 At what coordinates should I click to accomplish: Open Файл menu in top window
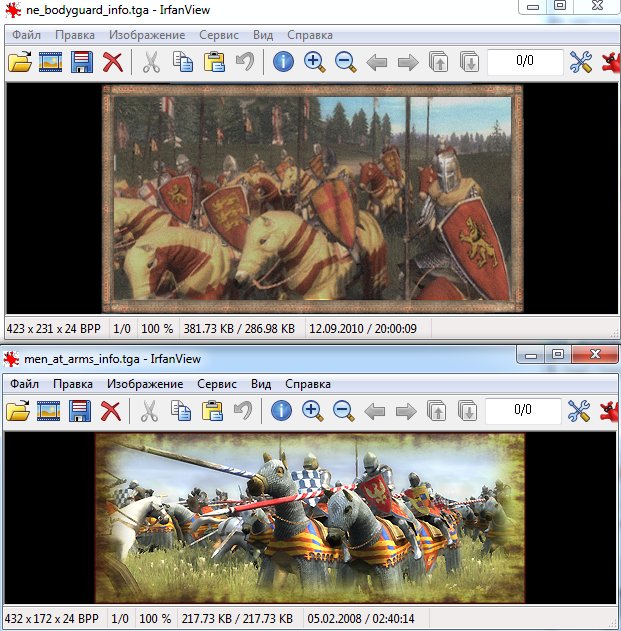[27, 35]
